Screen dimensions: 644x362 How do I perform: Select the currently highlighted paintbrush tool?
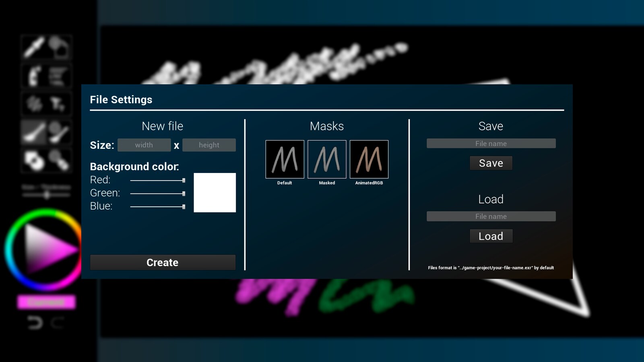point(33,132)
